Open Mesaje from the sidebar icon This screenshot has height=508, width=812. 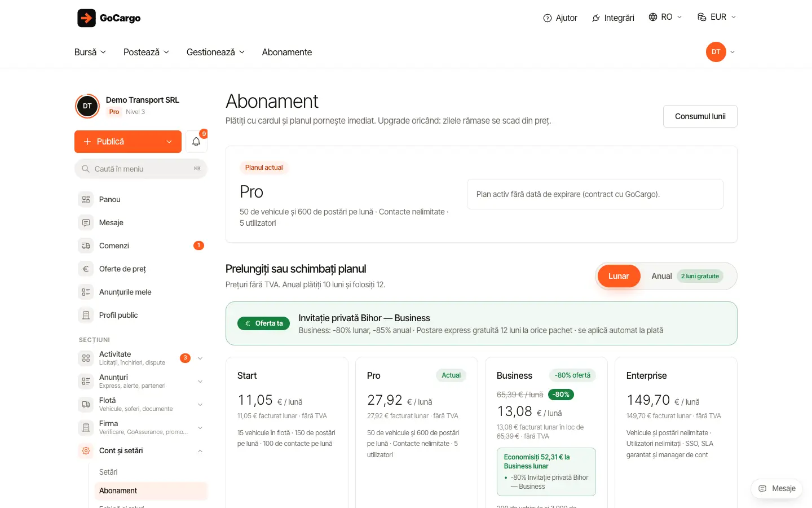click(x=86, y=222)
